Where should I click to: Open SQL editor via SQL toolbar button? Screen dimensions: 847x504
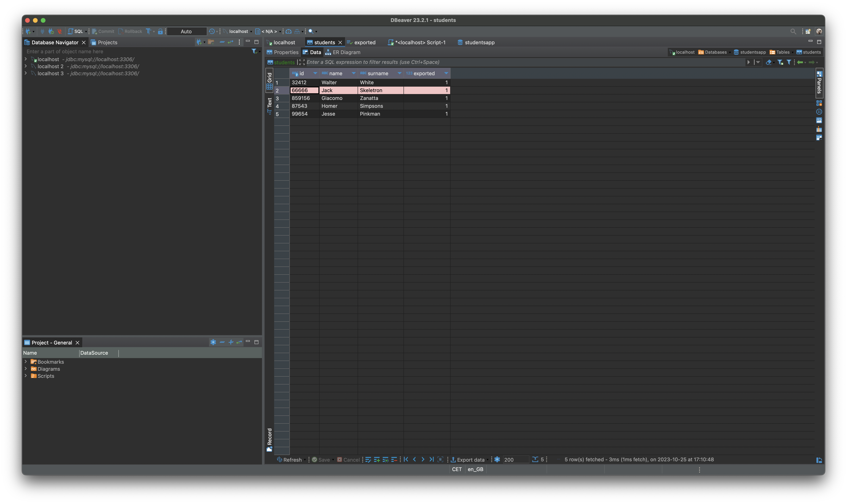pos(76,31)
